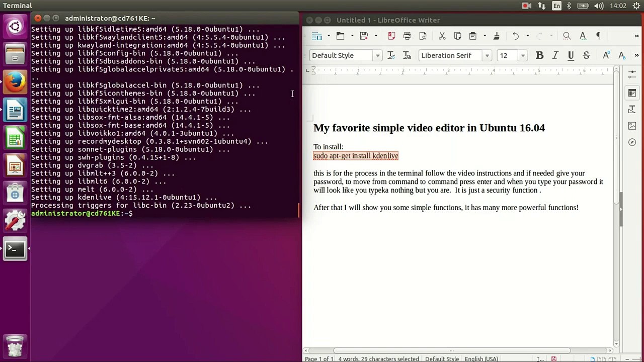Expand the Open recent files dropdown

point(352,36)
